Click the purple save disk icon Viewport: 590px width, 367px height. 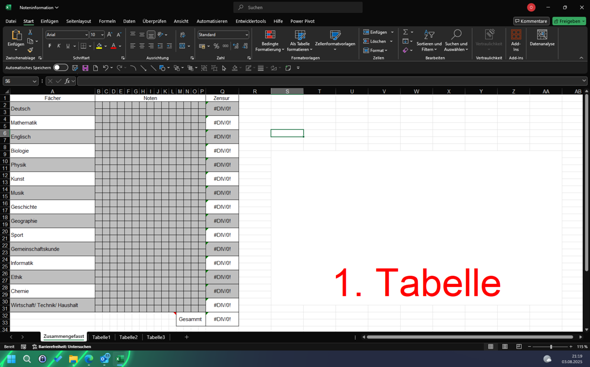(x=85, y=68)
